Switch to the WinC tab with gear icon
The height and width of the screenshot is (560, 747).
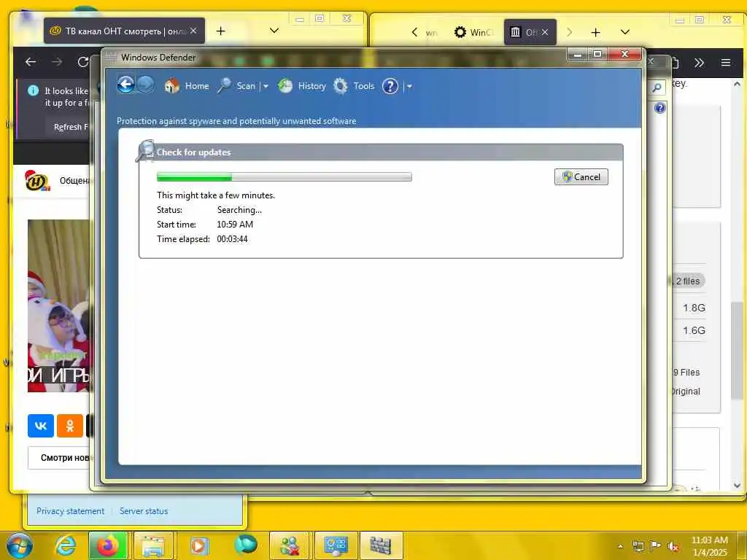point(473,32)
